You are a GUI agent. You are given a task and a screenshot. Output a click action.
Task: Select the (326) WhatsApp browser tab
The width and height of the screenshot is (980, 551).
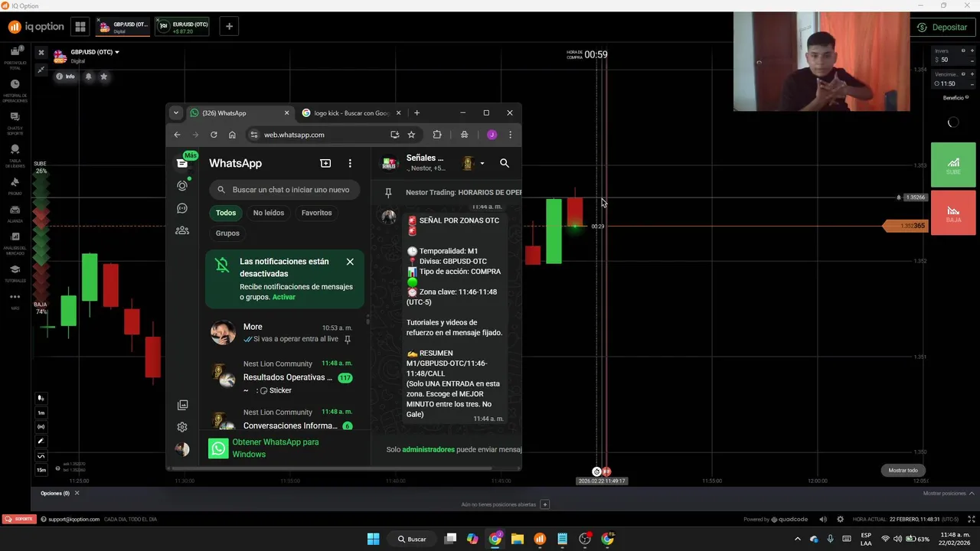pos(239,113)
